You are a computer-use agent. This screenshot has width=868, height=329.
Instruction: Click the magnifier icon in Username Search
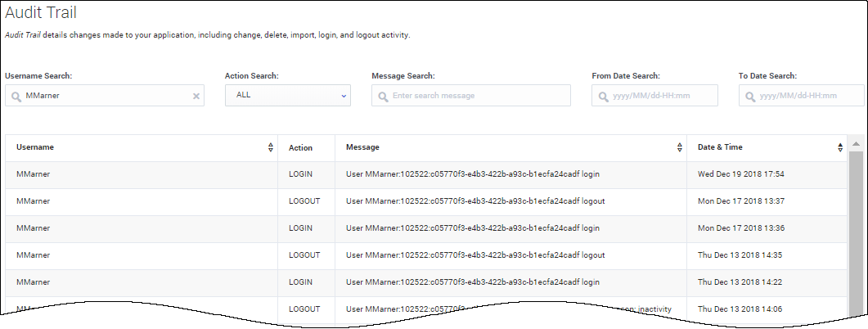pyautogui.click(x=16, y=96)
